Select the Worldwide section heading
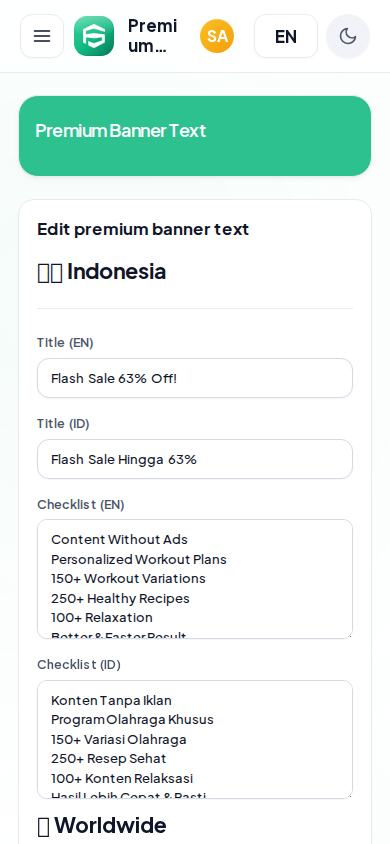Viewport: 390px width, 844px height. point(102,825)
